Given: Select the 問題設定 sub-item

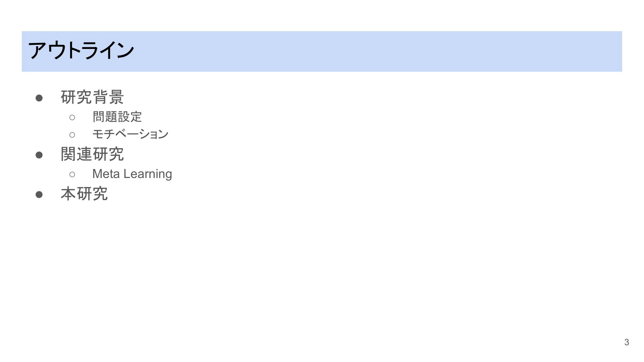Looking at the screenshot, I should click(x=117, y=117).
